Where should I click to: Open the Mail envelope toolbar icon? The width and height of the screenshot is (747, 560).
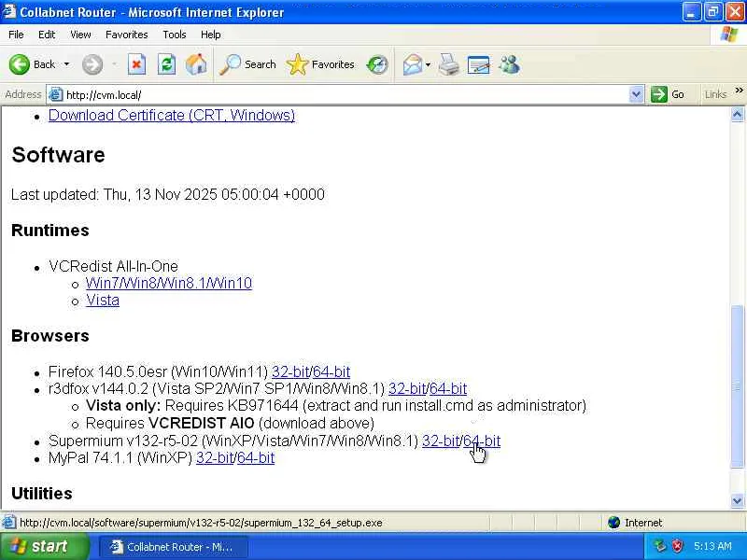[412, 64]
